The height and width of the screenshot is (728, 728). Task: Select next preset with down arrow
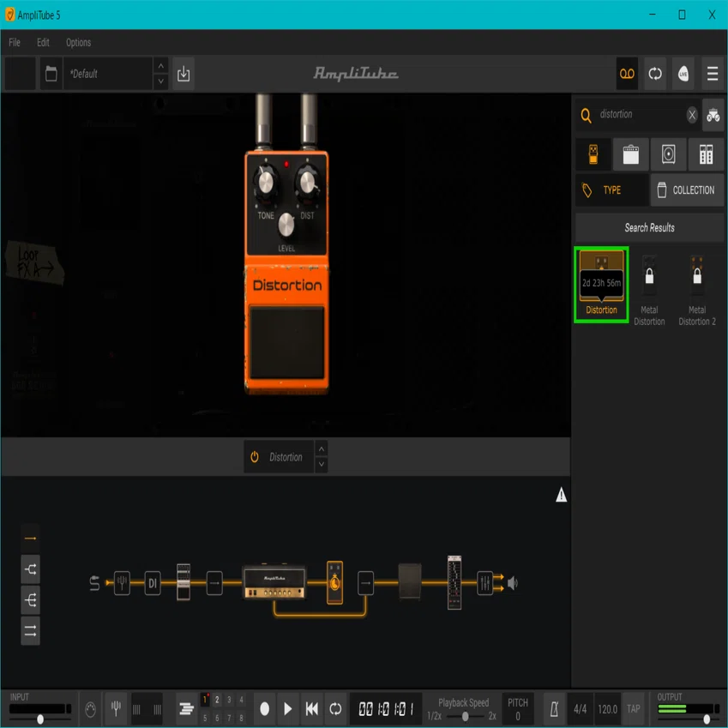160,81
